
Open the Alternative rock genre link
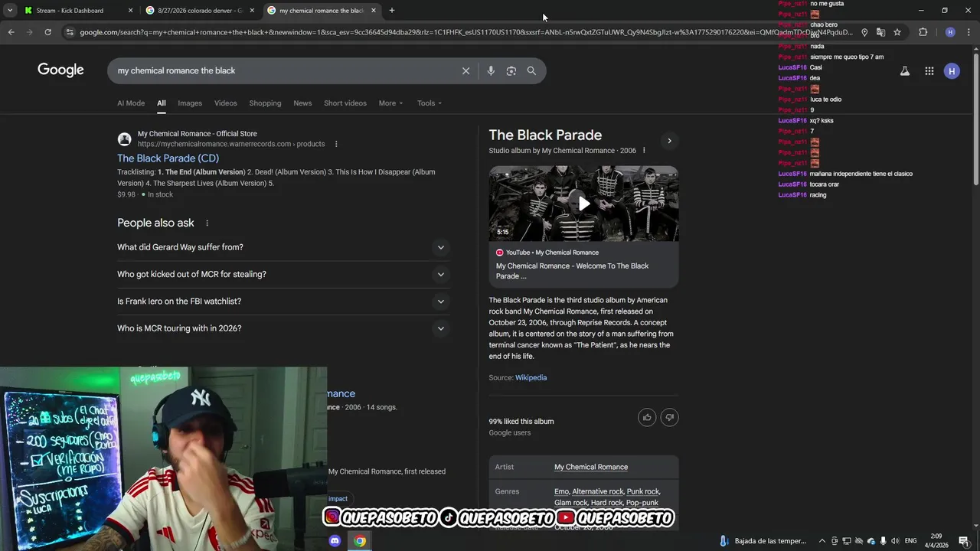coord(598,491)
